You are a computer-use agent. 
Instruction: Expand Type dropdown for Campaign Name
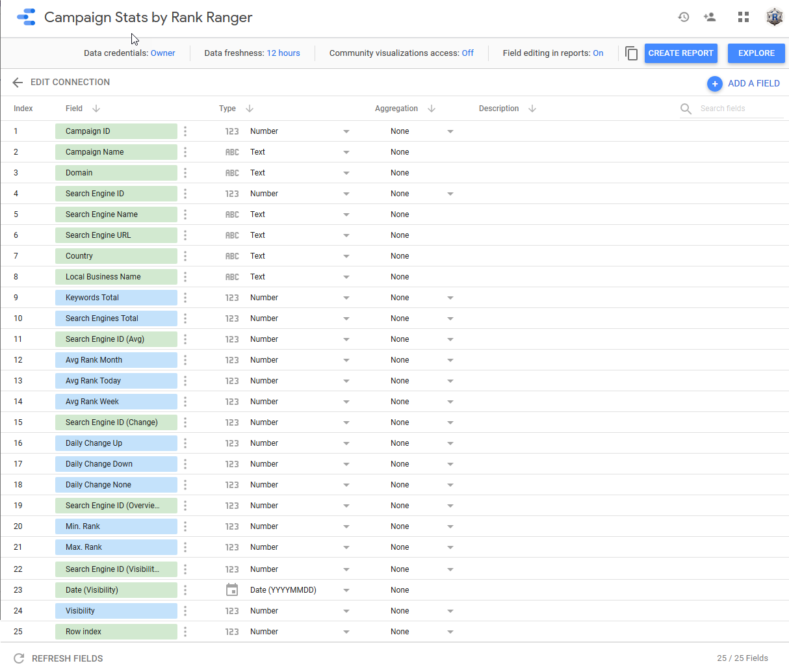coord(346,152)
